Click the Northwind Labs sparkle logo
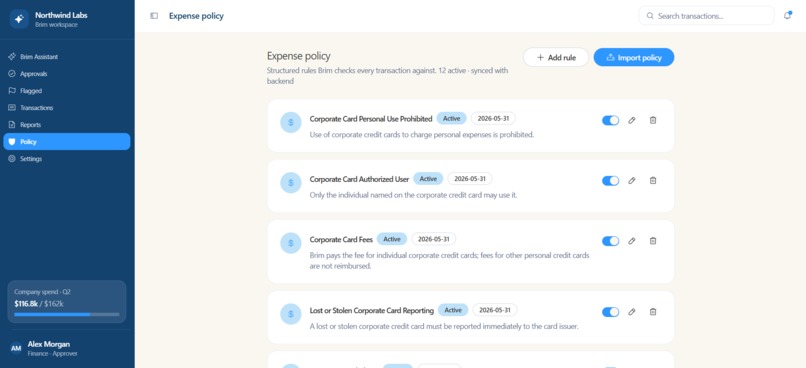This screenshot has height=368, width=806. click(19, 19)
